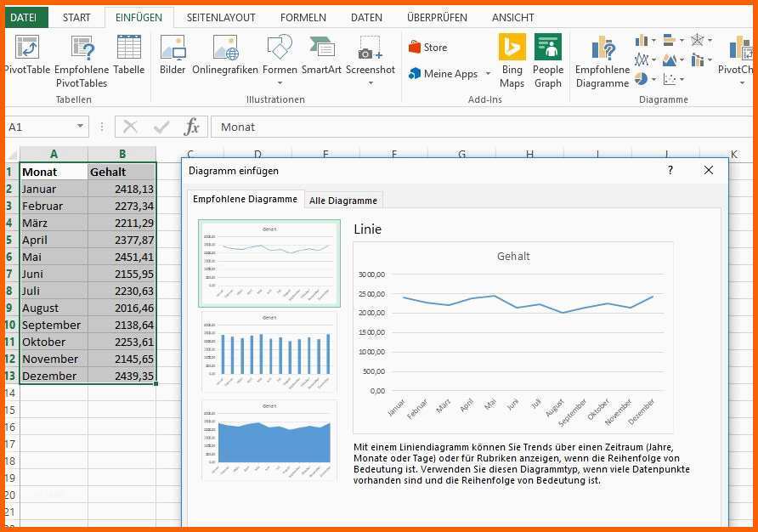The image size is (758, 532).
Task: Expand the scatter chart dropdown arrow
Action: click(682, 79)
